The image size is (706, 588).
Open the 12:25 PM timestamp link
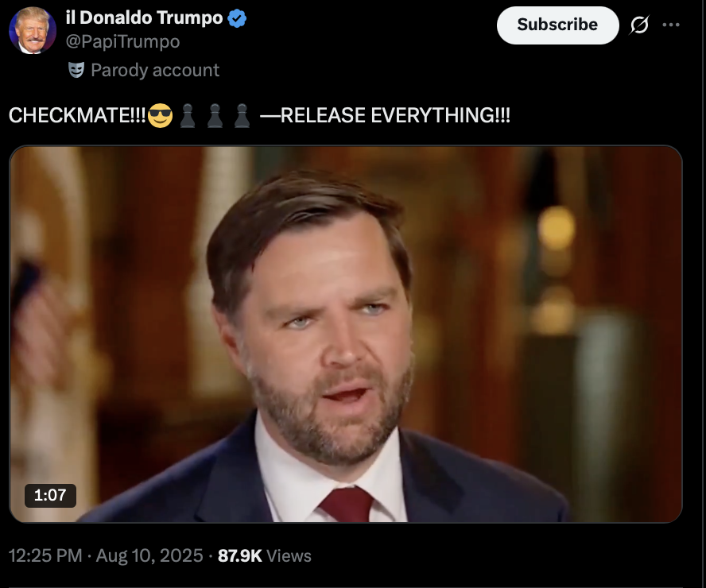click(x=45, y=555)
